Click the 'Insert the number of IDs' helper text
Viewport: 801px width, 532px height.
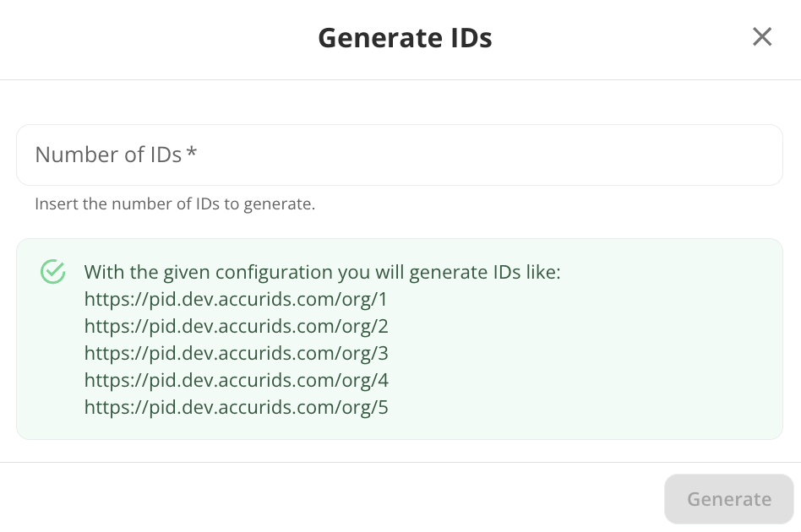click(x=175, y=204)
